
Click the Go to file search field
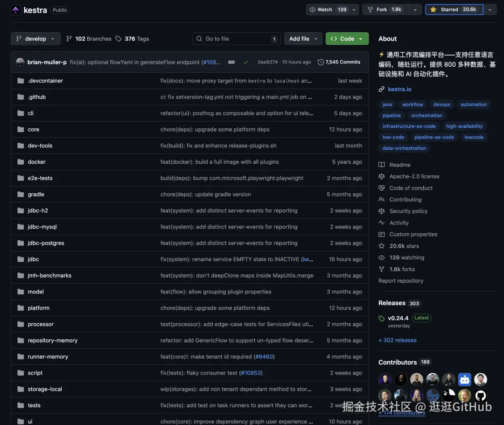point(237,39)
